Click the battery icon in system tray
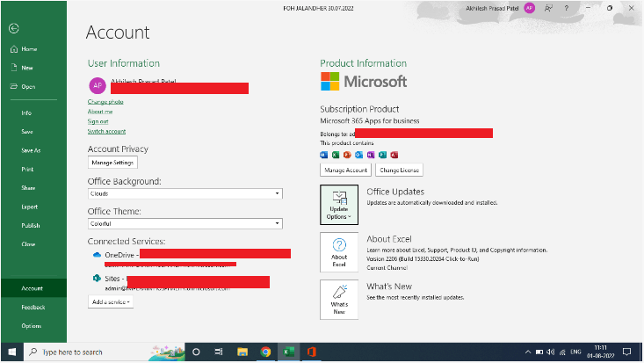The width and height of the screenshot is (644, 363). (x=539, y=352)
